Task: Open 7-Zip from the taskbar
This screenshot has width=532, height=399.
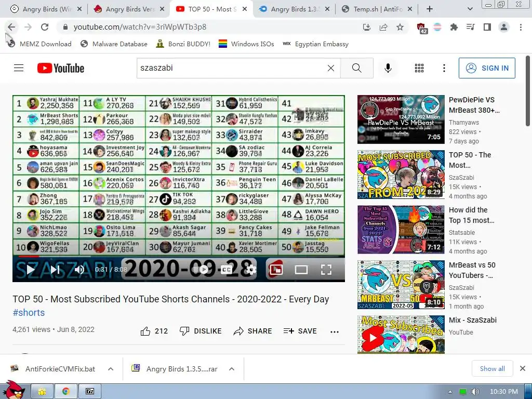Action: (90, 392)
